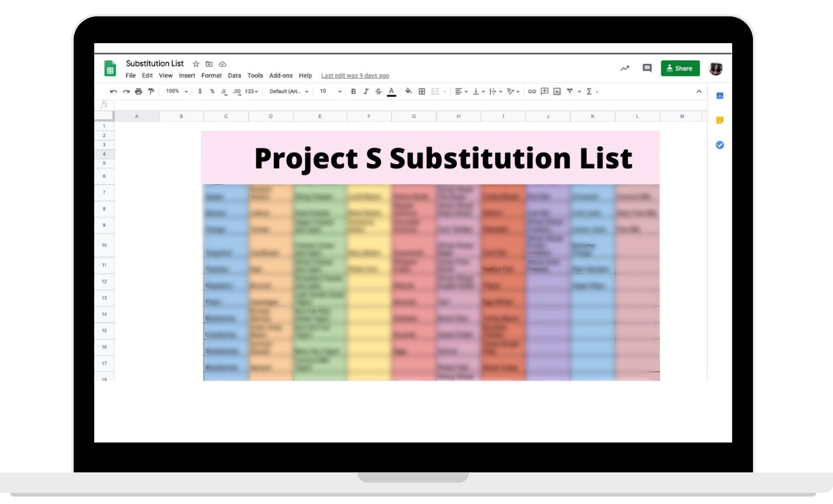Image resolution: width=833 pixels, height=504 pixels.
Task: Open the 'Last edit was 9 days ago' link
Action: (x=355, y=76)
